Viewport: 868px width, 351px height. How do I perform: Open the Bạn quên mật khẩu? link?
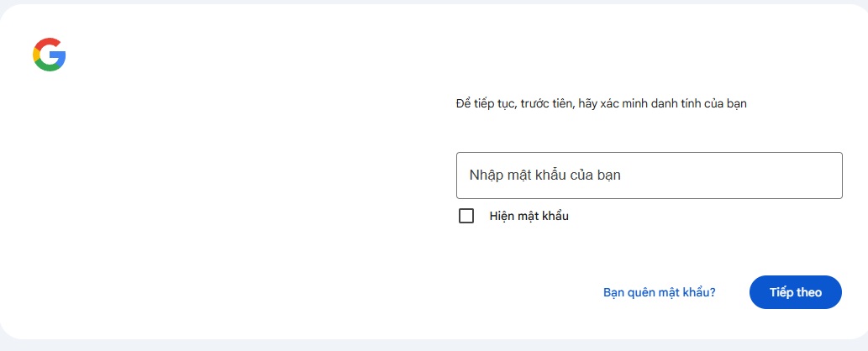659,292
